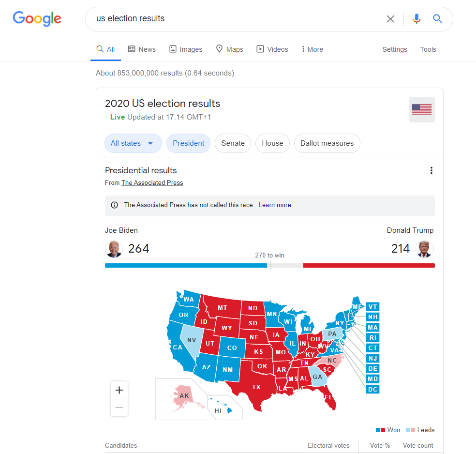Click the US flag thumbnail

422,109
